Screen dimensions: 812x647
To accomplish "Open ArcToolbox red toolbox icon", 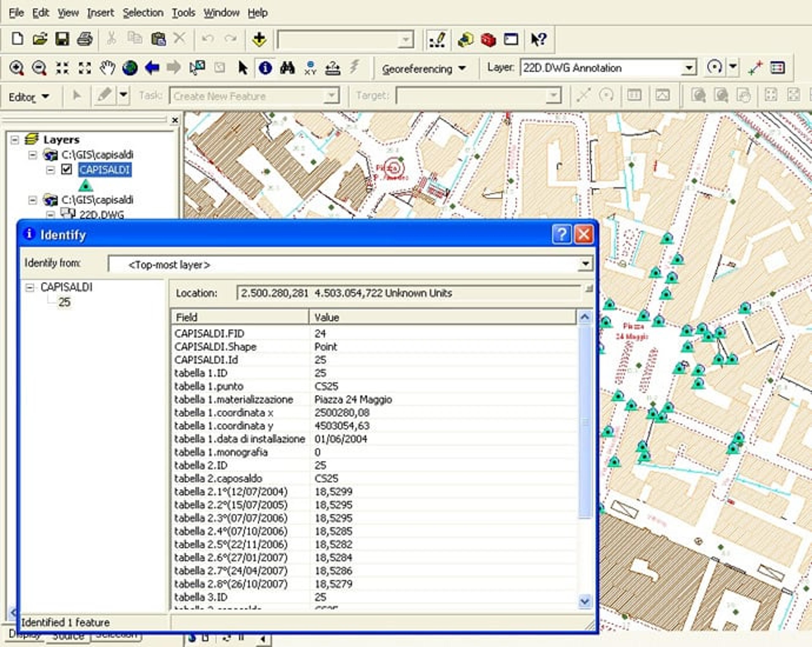I will pos(488,39).
